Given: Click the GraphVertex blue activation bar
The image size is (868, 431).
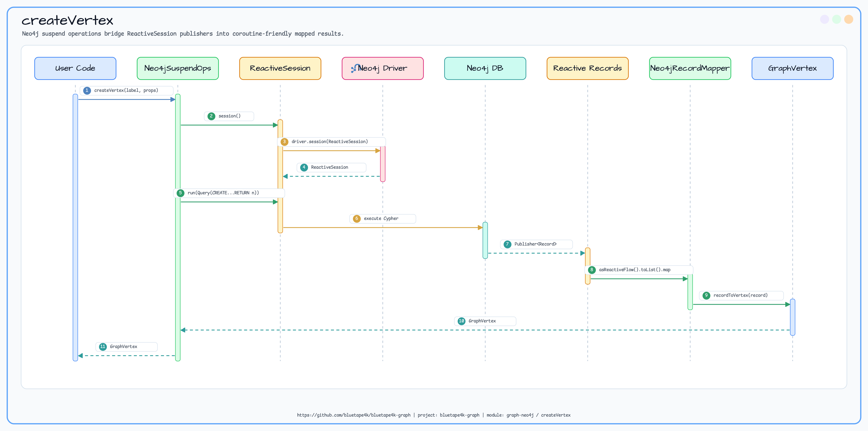Looking at the screenshot, I should [792, 317].
